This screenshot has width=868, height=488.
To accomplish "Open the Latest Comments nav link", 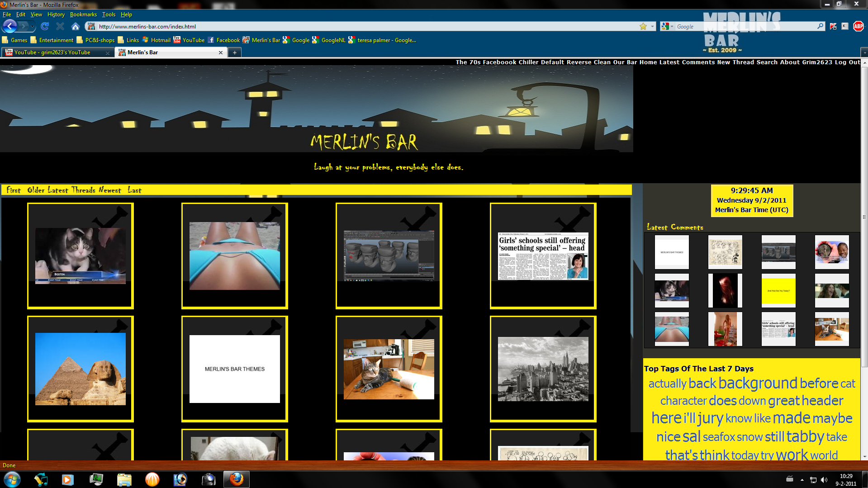I will coord(687,62).
